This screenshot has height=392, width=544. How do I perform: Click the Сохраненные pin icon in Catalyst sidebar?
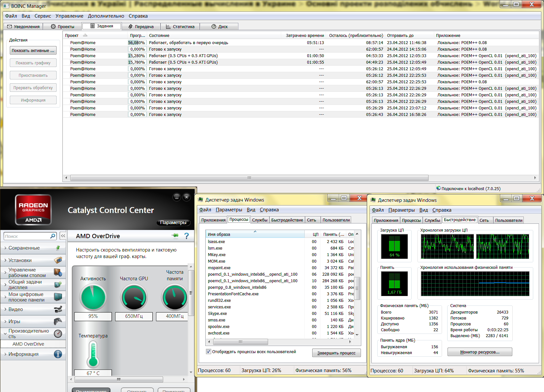58,248
